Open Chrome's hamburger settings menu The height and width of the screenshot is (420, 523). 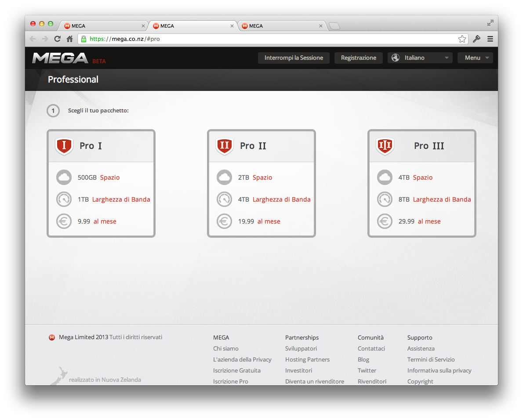click(x=490, y=39)
